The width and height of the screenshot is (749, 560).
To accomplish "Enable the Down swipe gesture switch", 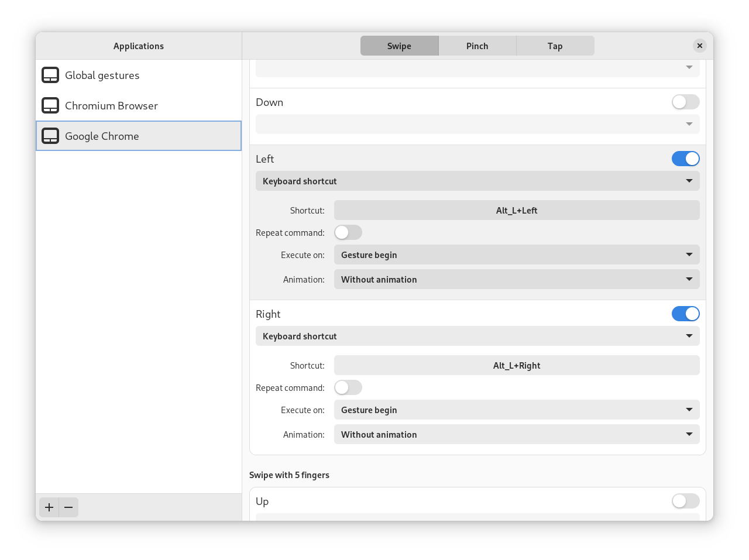I will coord(686,102).
